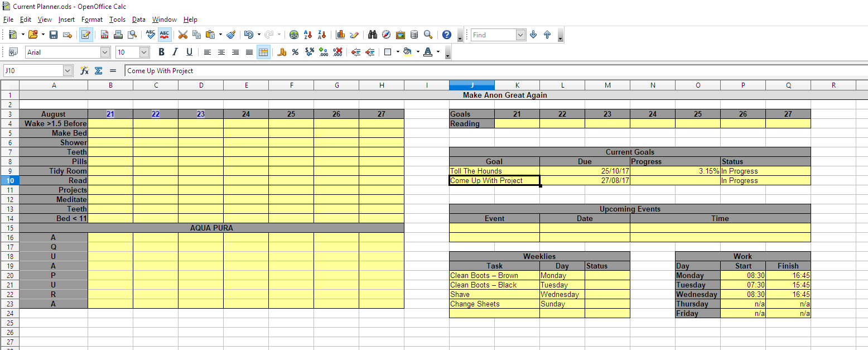The height and width of the screenshot is (350, 868).
Task: Apply the font color
Action: [428, 52]
